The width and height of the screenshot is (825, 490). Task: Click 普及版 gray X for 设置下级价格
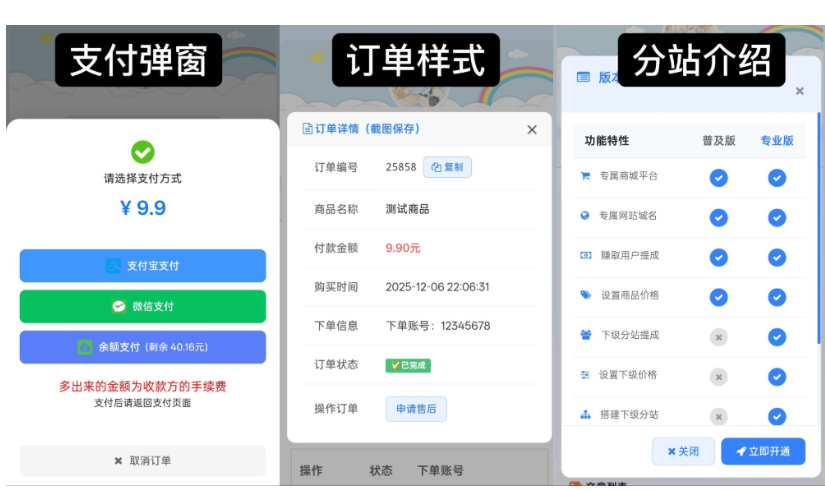[719, 377]
